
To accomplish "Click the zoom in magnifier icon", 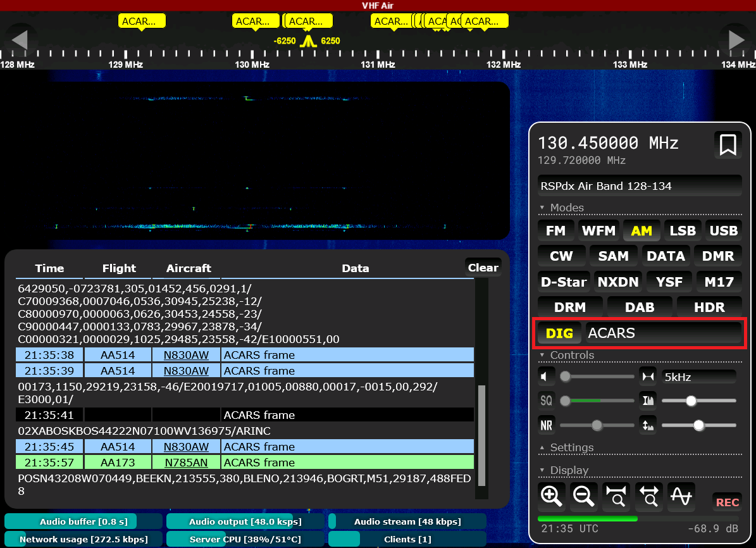I will (x=551, y=497).
